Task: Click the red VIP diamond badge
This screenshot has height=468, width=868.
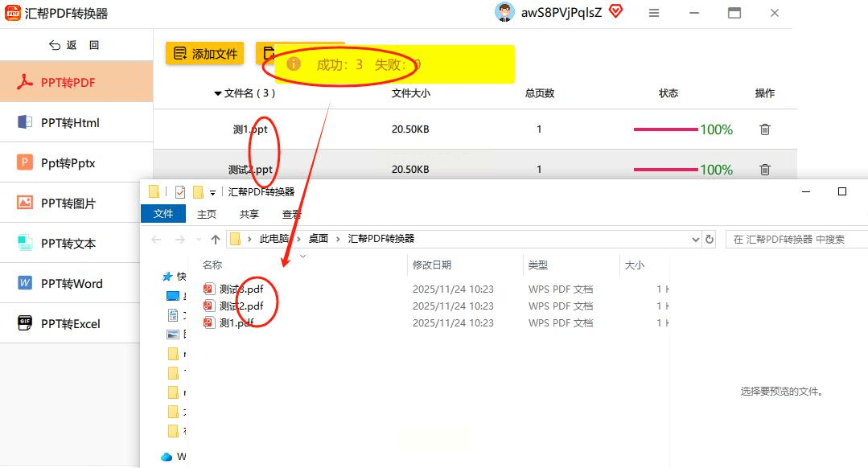Action: click(x=615, y=11)
